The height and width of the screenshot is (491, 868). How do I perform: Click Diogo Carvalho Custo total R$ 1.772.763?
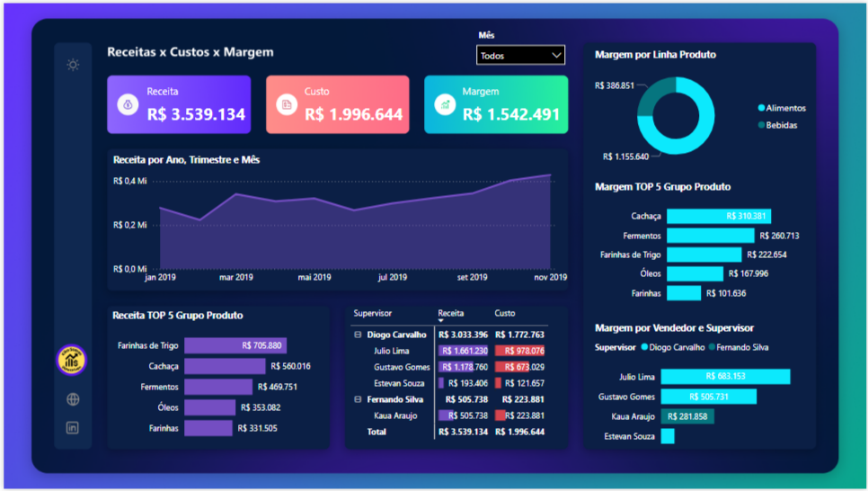(519, 335)
